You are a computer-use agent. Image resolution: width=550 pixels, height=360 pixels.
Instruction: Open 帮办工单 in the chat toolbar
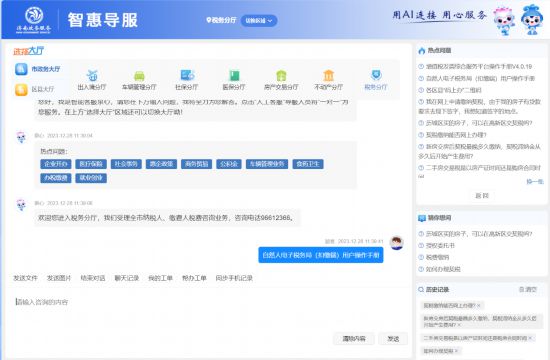[x=194, y=278]
